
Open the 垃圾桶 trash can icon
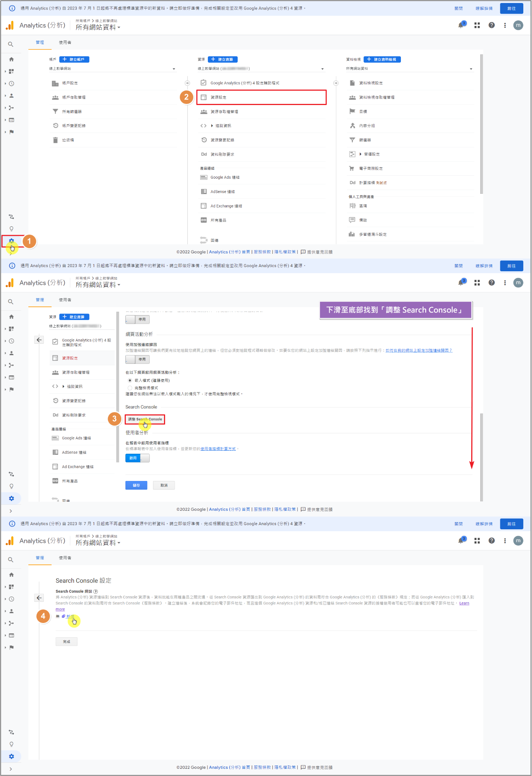click(x=55, y=140)
